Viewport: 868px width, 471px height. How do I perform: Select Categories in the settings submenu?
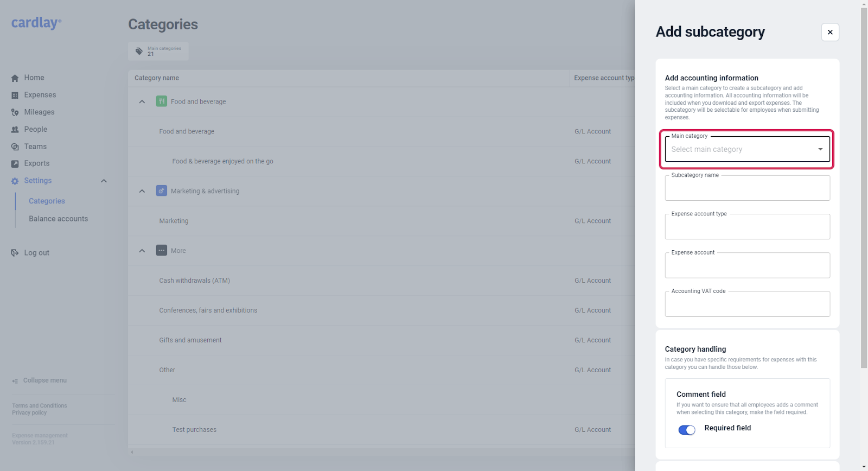47,201
